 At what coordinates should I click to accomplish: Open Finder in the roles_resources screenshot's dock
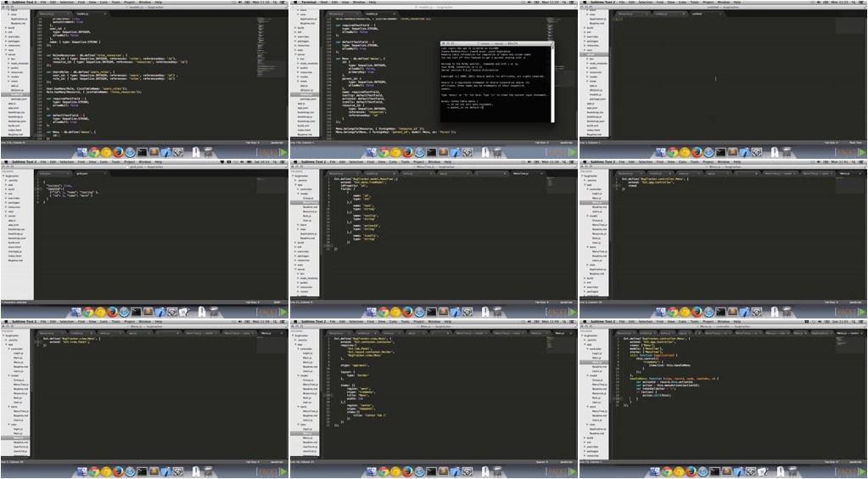tap(82, 152)
